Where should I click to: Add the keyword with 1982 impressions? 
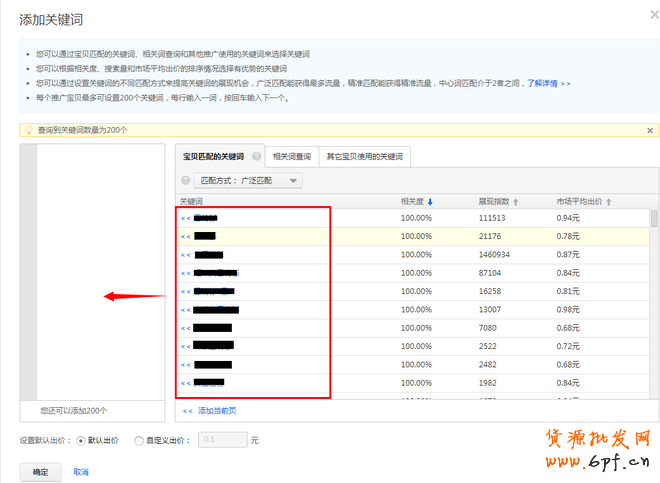(185, 382)
